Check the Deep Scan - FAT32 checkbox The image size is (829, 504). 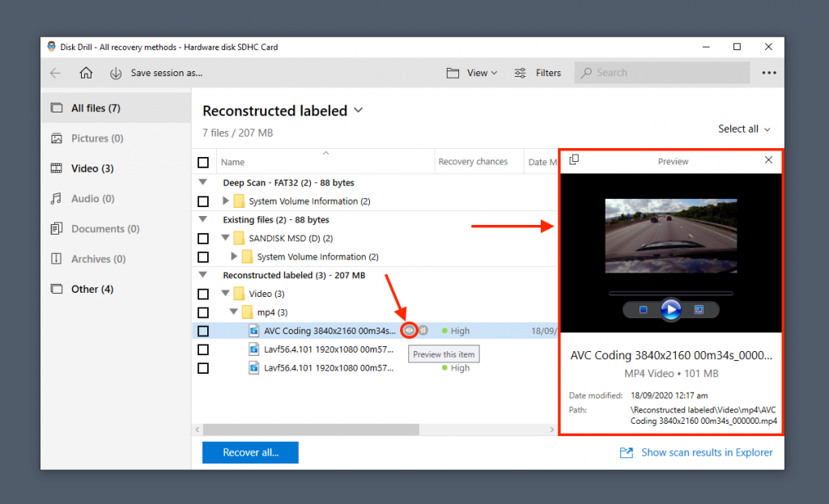203,183
